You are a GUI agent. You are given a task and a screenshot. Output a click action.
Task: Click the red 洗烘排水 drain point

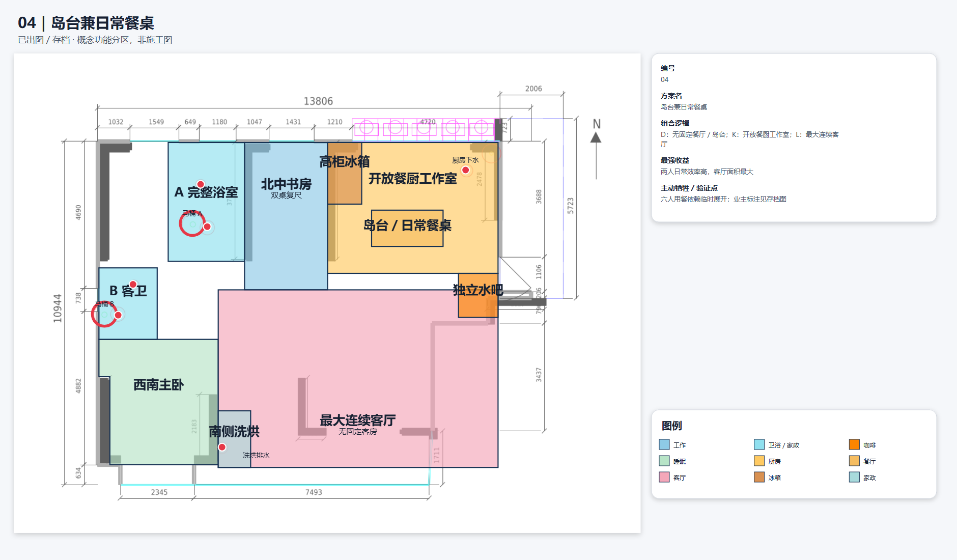click(x=222, y=447)
